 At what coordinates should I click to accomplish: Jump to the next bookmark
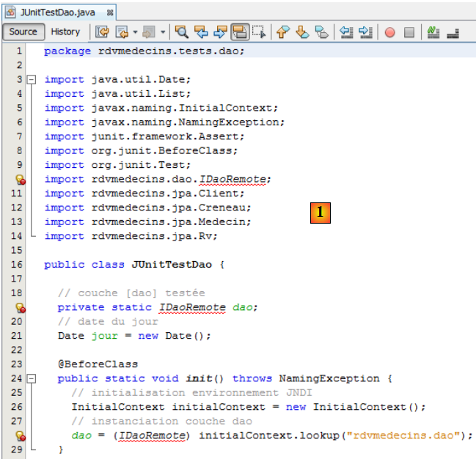(x=301, y=32)
